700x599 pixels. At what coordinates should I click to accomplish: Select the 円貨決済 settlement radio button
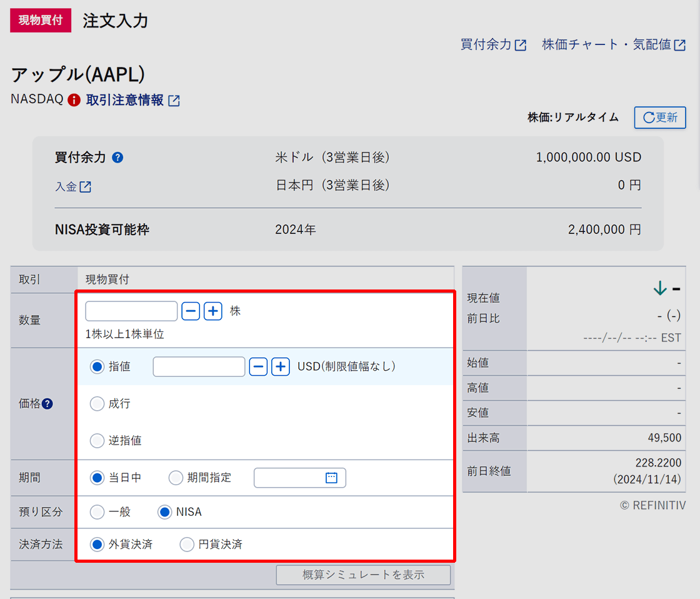[x=187, y=545]
